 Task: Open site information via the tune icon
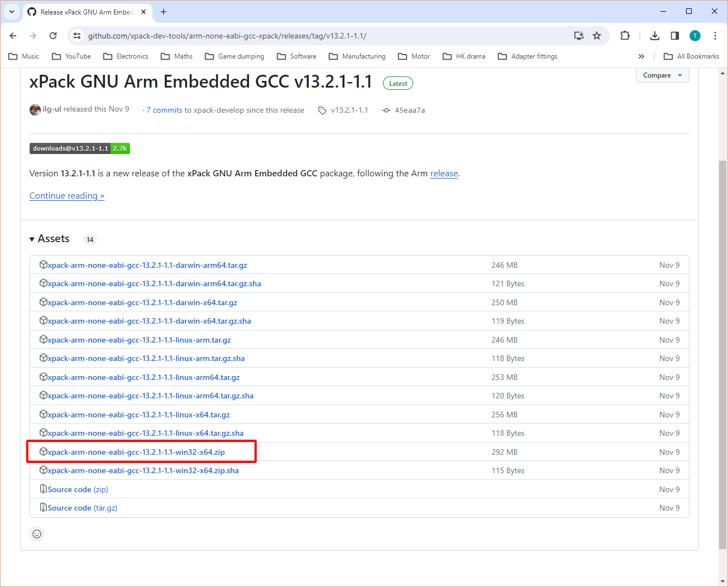coord(76,35)
